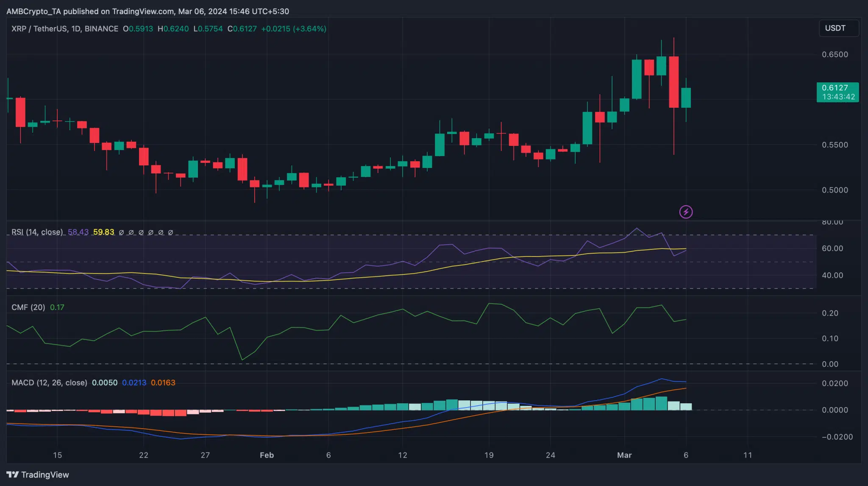868x486 pixels.
Task: Click the −0.0200 MACD axis label
Action: [x=837, y=437]
